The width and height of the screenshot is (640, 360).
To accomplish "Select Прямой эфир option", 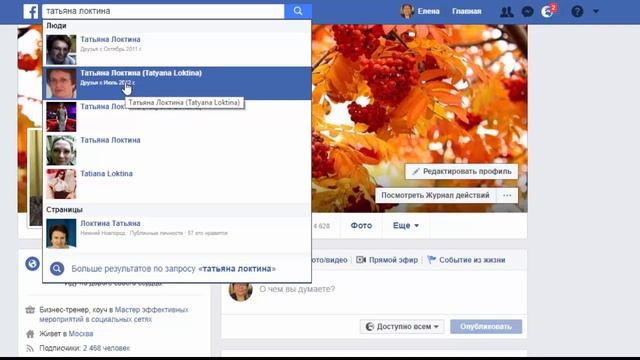I will click(x=387, y=260).
